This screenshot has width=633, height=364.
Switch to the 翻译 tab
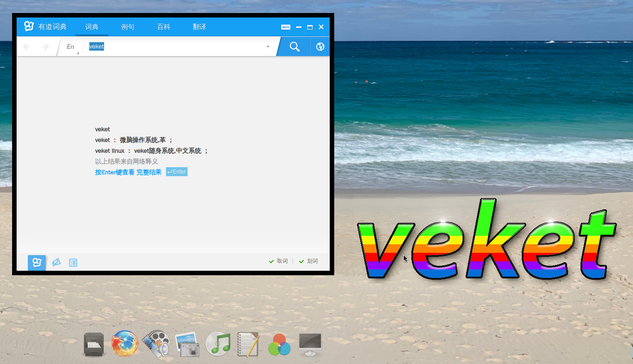pos(200,27)
